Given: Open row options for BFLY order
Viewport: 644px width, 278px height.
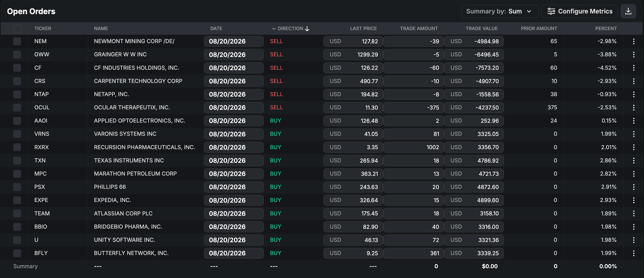Looking at the screenshot, I should click(x=634, y=253).
